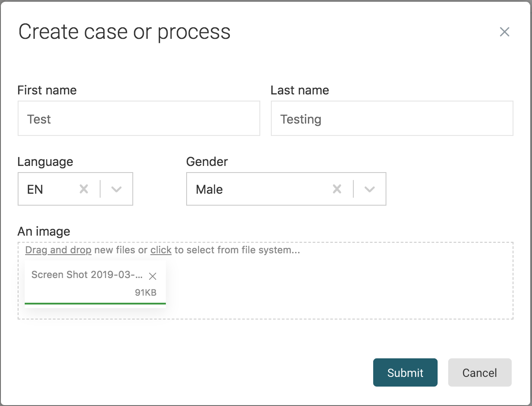
Task: Click into the Last name field
Action: click(x=392, y=119)
